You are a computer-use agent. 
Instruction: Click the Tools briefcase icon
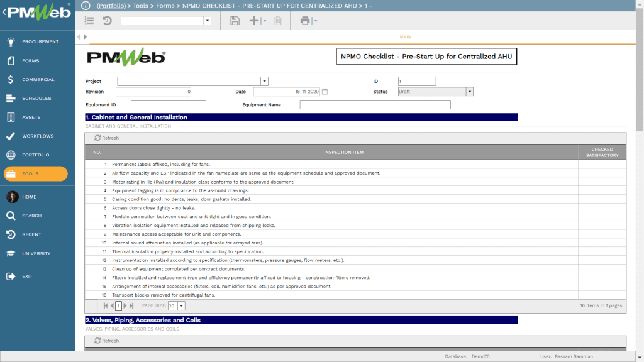[x=11, y=174]
